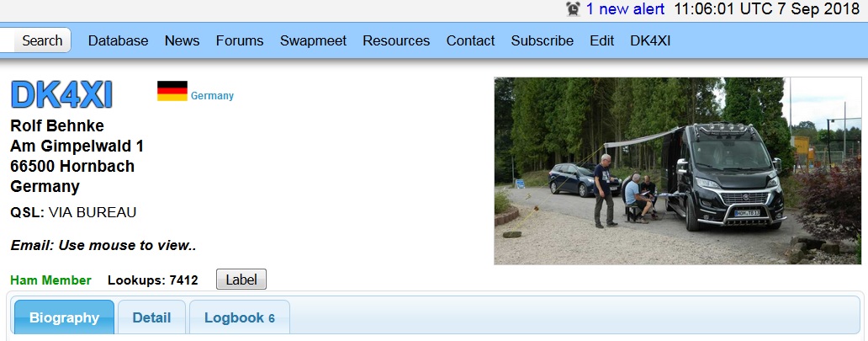
Task: Open the Contact menu
Action: [x=470, y=41]
